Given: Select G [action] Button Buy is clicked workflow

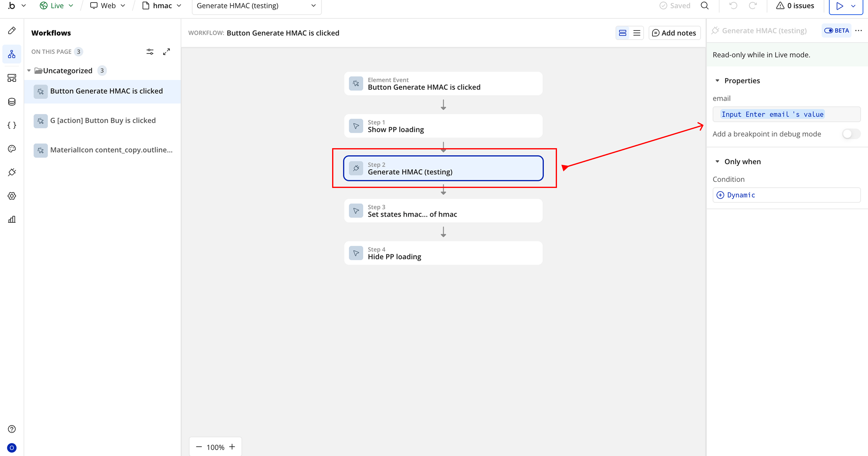Looking at the screenshot, I should coord(103,120).
